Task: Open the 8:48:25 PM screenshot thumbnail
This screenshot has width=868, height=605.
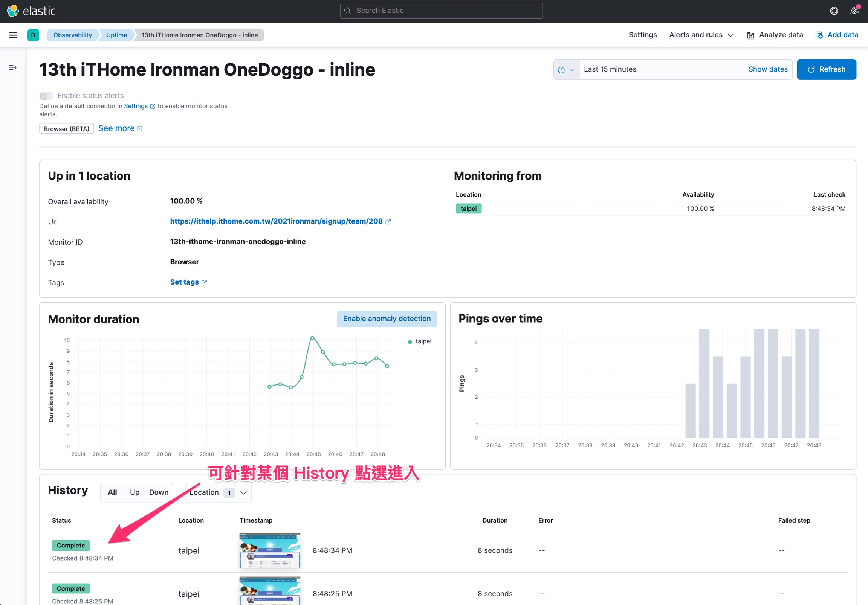Action: point(270,591)
